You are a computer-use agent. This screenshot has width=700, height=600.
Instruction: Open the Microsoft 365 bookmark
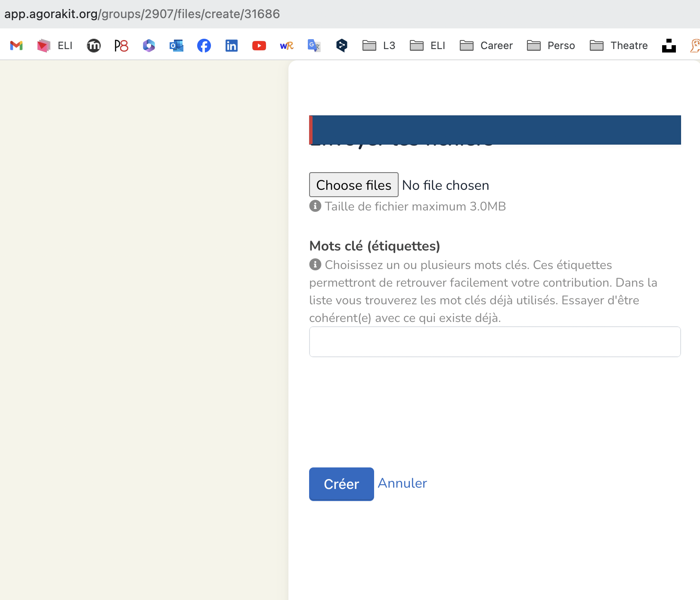pyautogui.click(x=149, y=45)
